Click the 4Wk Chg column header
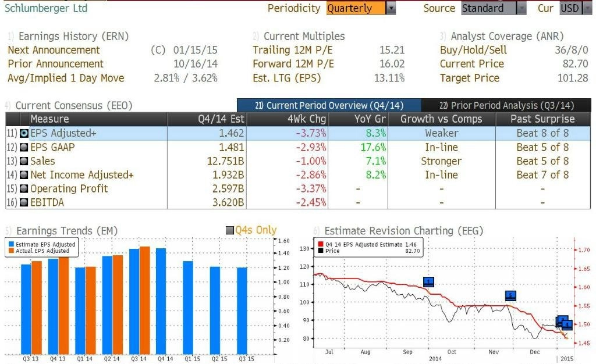This screenshot has height=364, width=596. coord(288,119)
